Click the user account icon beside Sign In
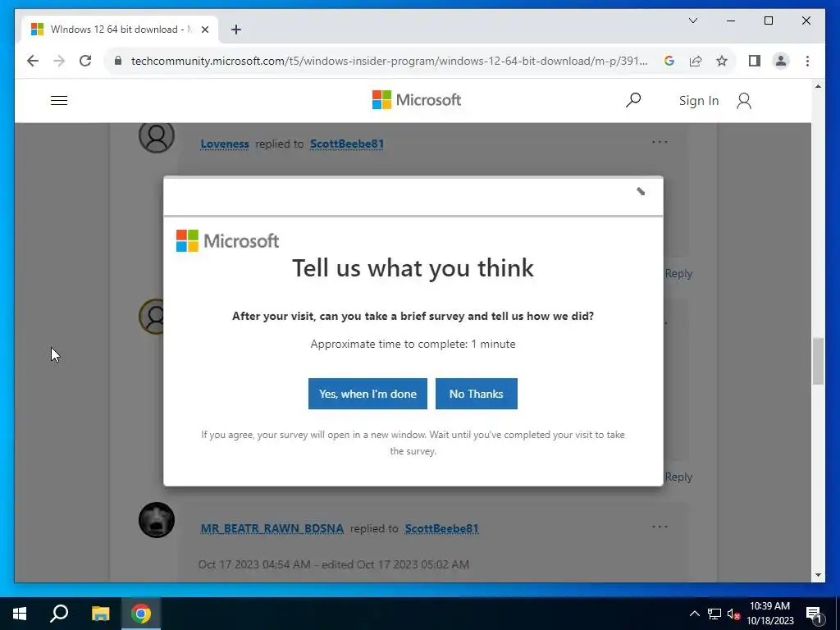 pos(743,101)
